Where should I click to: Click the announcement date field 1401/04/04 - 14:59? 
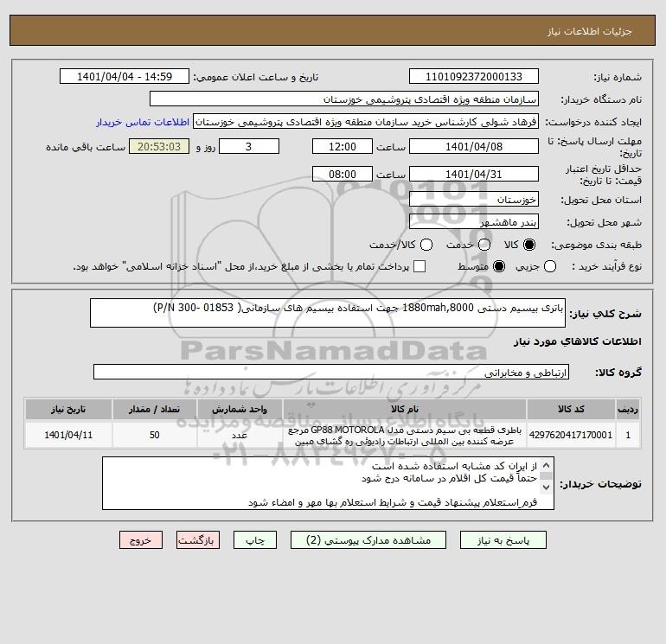pos(125,76)
